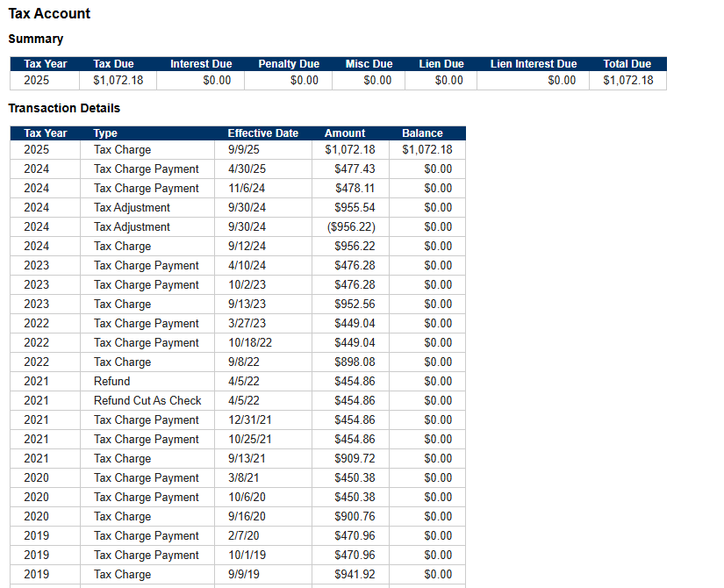The height and width of the screenshot is (588, 724).
Task: Select the 12/31/21 effective date cell
Action: 249,420
